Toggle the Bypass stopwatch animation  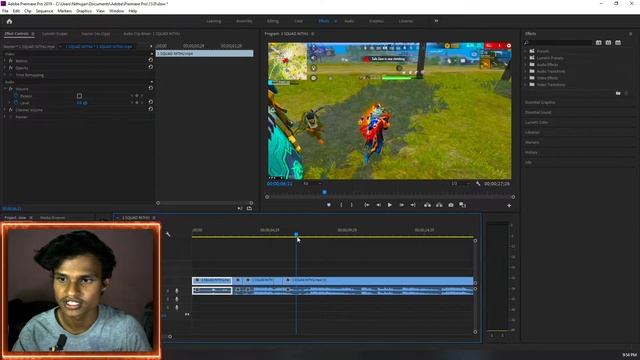tap(16, 96)
